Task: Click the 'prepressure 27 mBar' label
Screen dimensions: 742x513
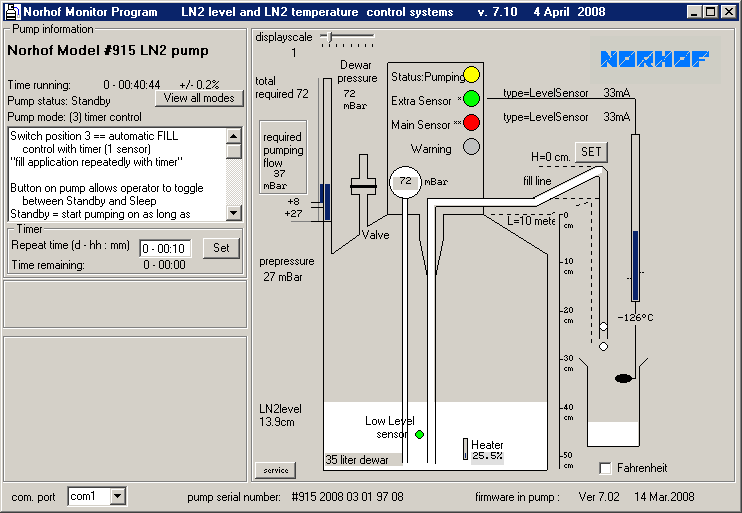Action: tap(286, 269)
